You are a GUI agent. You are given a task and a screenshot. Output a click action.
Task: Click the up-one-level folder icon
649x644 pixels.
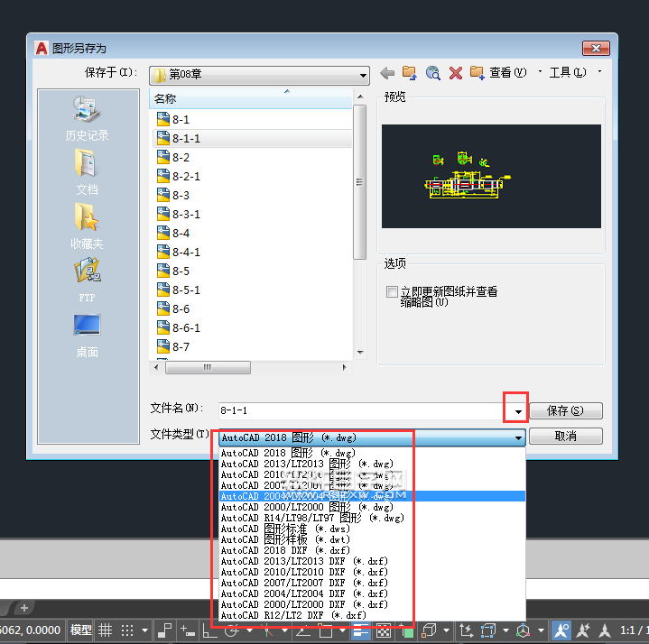coord(410,73)
